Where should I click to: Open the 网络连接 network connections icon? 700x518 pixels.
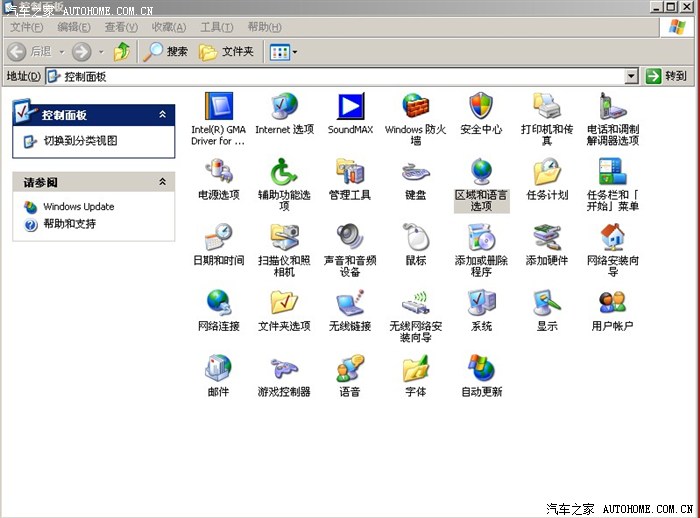(x=218, y=303)
